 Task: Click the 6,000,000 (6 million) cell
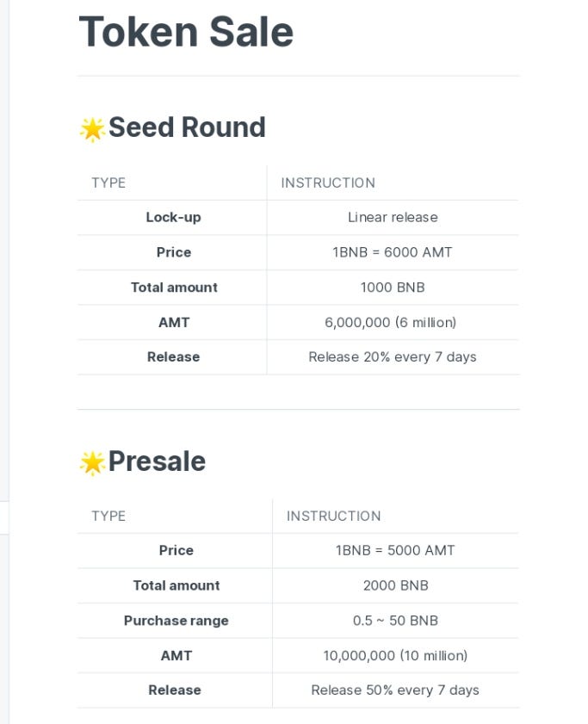(391, 322)
